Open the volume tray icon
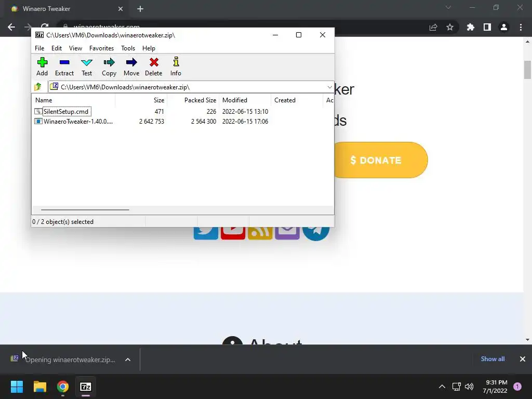 tap(469, 387)
